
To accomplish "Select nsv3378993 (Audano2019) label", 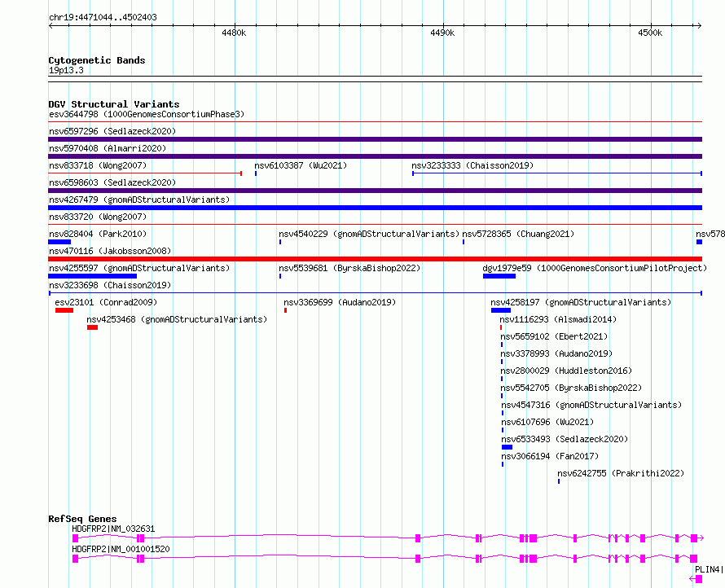I will pos(556,353).
